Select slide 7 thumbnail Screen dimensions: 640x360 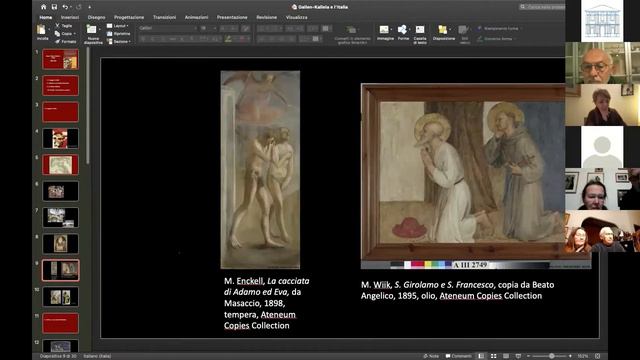[60, 218]
